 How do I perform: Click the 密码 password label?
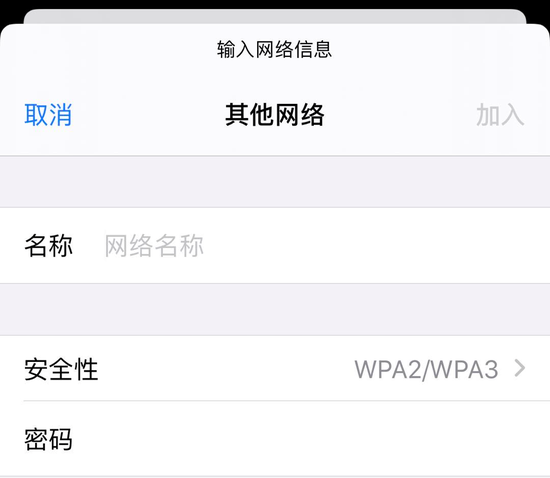pyautogui.click(x=48, y=439)
